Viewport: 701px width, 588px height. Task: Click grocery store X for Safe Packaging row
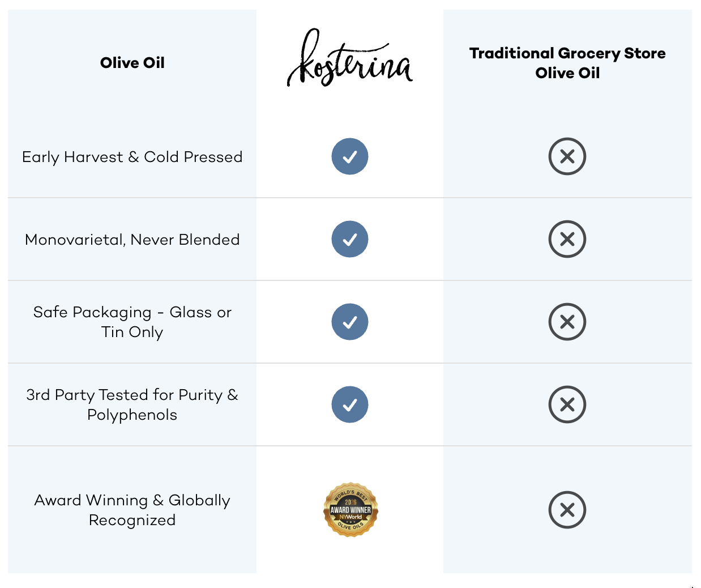[x=567, y=322]
